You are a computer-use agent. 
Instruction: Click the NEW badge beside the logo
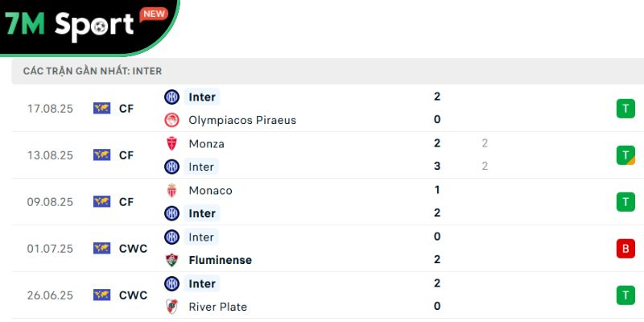153,14
